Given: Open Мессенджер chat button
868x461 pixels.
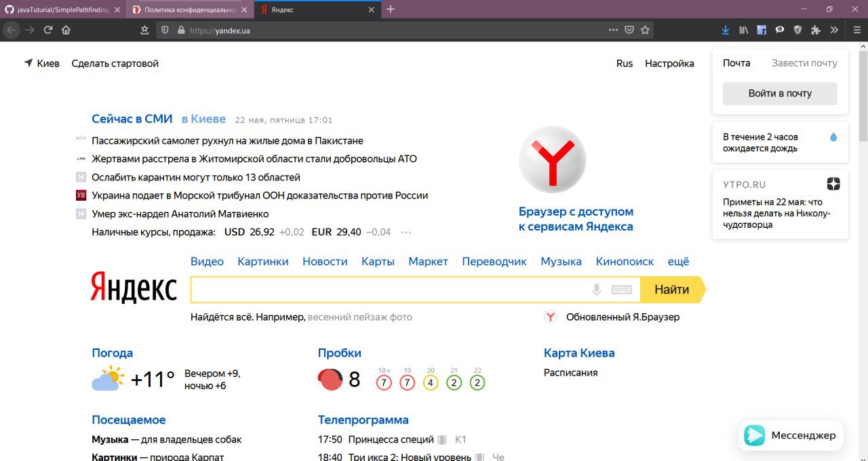Looking at the screenshot, I should pyautogui.click(x=791, y=435).
